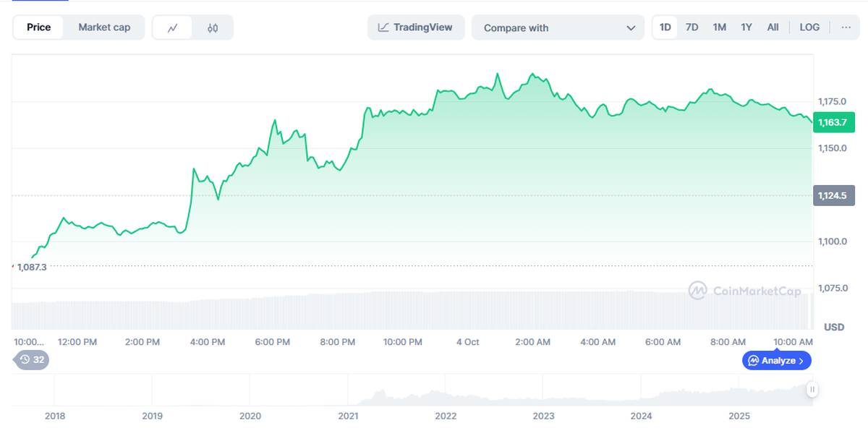Image resolution: width=868 pixels, height=436 pixels.
Task: Select the 1Y time range
Action: 746,27
